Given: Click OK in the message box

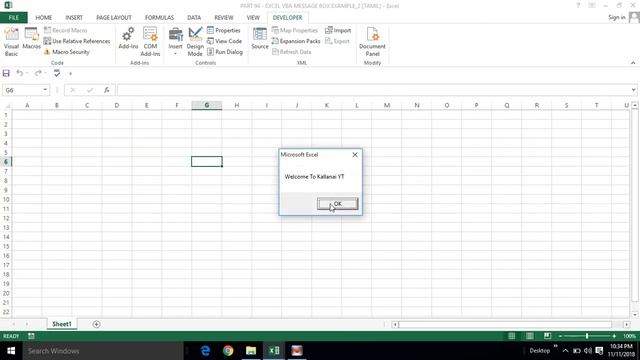Looking at the screenshot, I should (338, 204).
